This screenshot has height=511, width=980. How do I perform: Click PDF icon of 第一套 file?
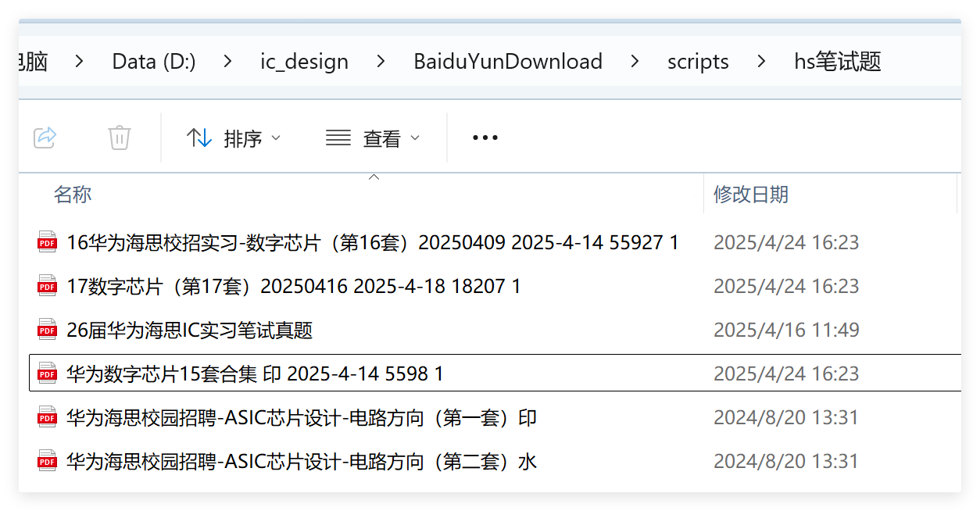coord(48,417)
